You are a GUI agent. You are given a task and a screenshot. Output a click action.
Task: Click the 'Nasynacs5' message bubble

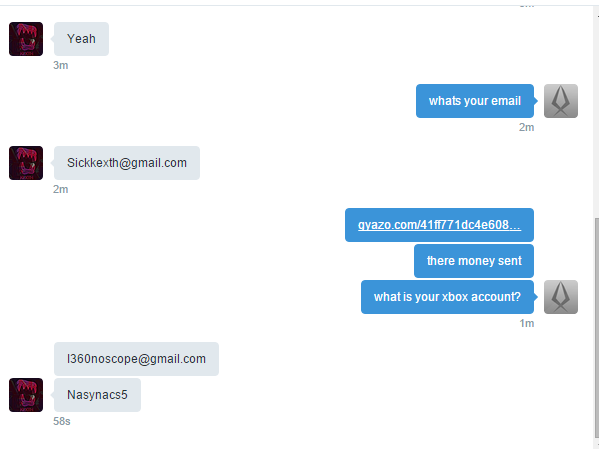[97, 395]
